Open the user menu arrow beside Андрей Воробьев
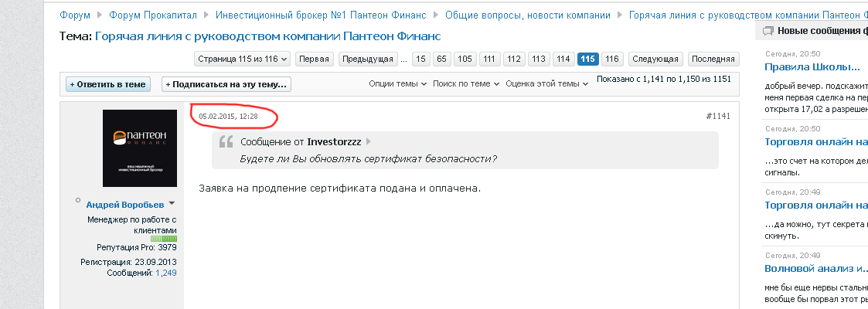 (172, 204)
